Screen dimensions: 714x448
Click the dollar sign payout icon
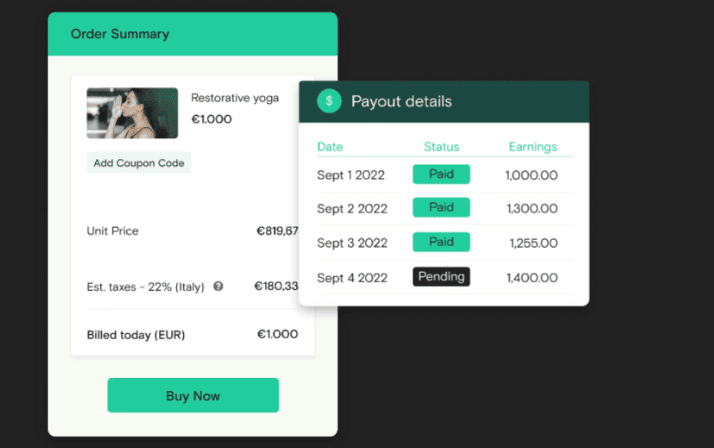(x=329, y=101)
